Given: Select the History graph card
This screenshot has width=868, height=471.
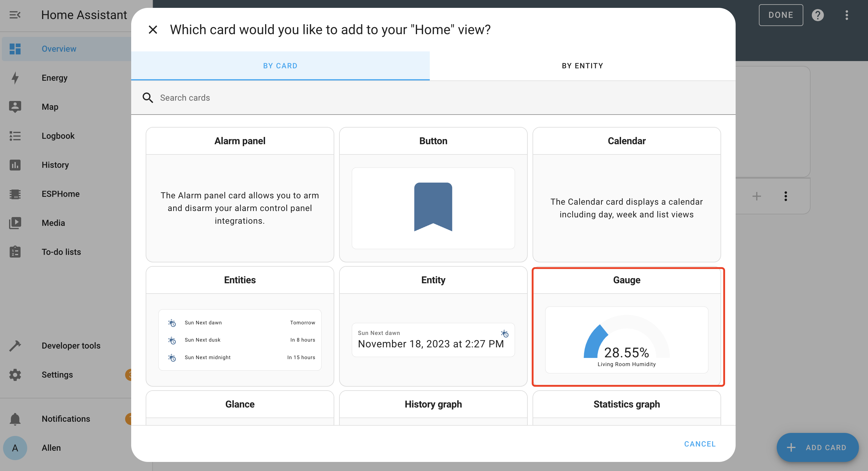Looking at the screenshot, I should click(433, 407).
